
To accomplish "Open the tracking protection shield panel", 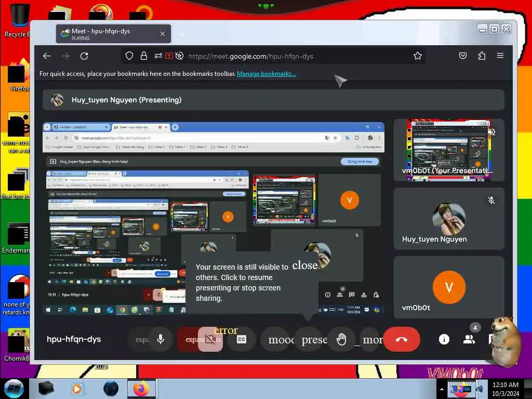I will [x=129, y=56].
